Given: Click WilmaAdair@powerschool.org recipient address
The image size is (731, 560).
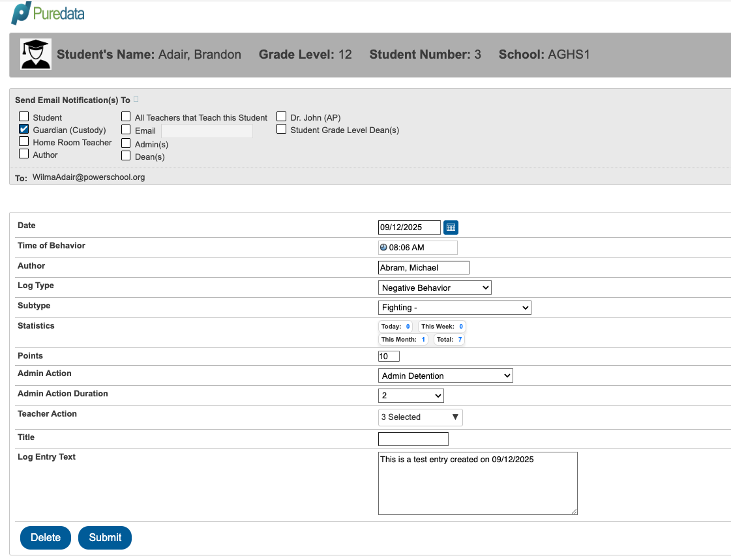Looking at the screenshot, I should [x=89, y=177].
